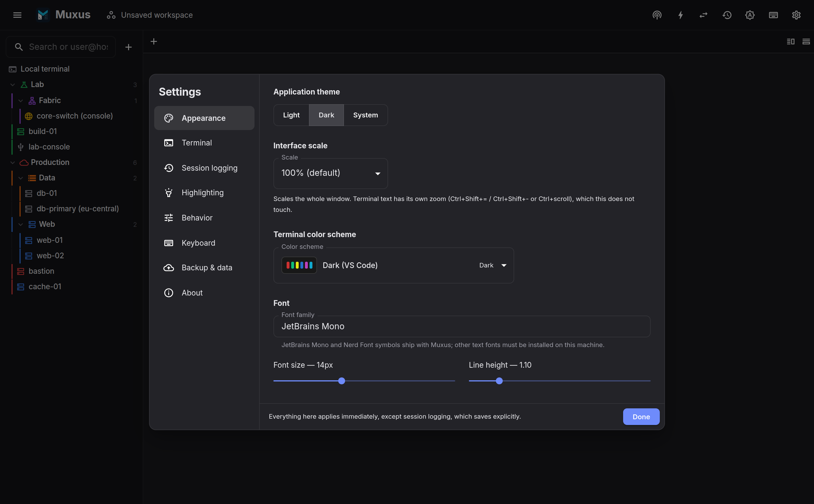The width and height of the screenshot is (814, 504).
Task: Open Highlighting settings section
Action: tap(204, 193)
